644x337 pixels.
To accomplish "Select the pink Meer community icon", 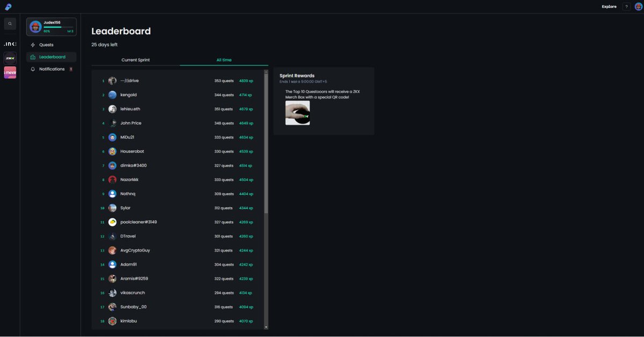I will click(10, 72).
